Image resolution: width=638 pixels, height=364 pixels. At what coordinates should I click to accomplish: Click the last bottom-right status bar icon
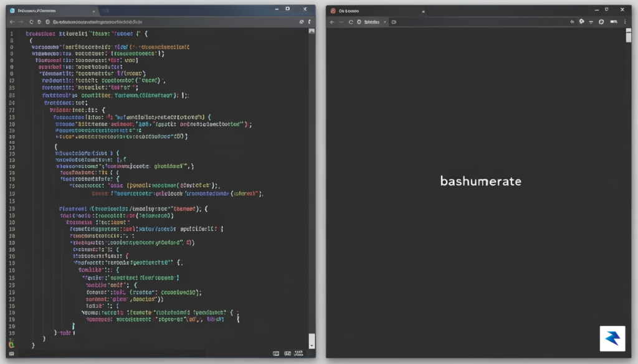[x=298, y=353]
